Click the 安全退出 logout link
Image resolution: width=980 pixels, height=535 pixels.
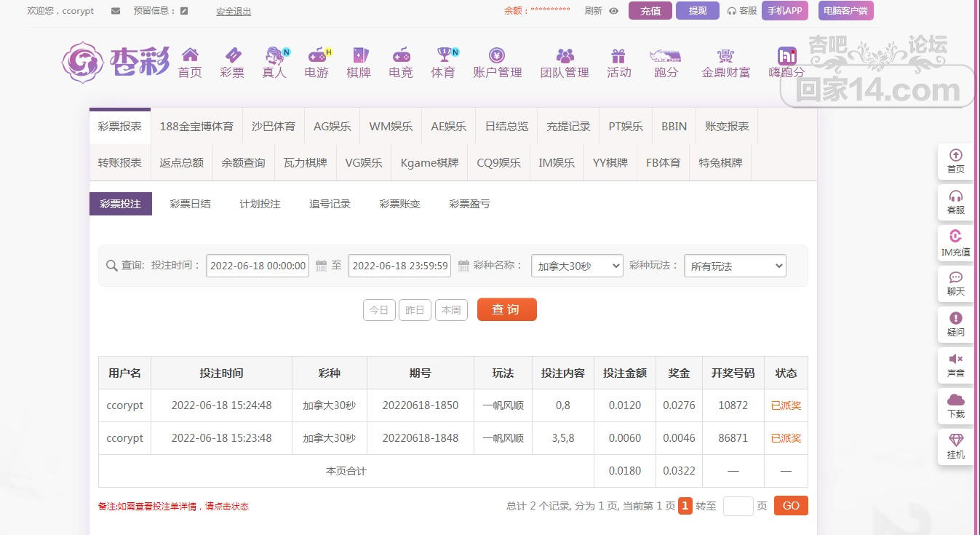(x=234, y=11)
